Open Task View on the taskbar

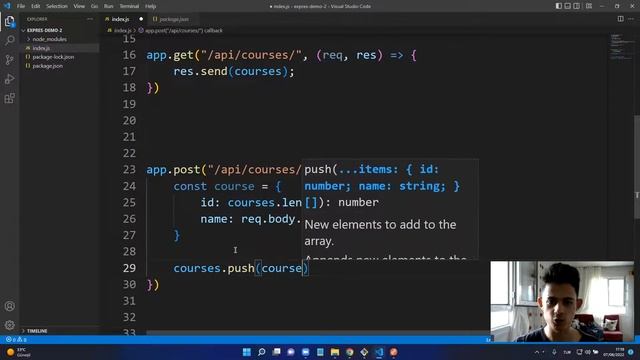pos(276,352)
